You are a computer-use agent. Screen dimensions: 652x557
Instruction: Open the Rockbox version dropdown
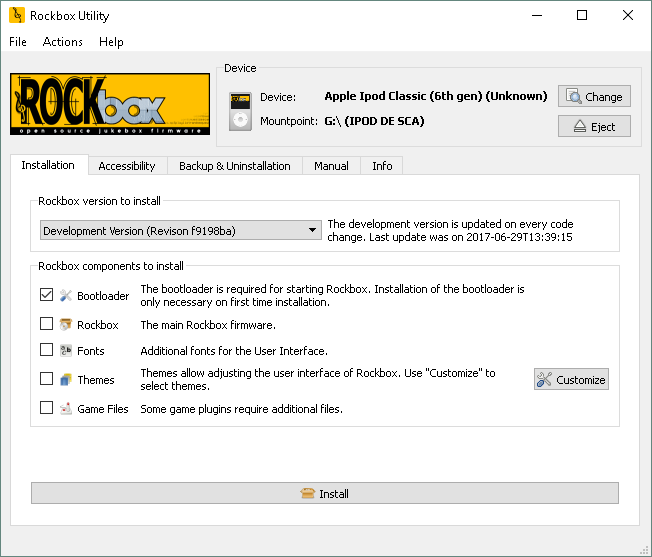[180, 230]
